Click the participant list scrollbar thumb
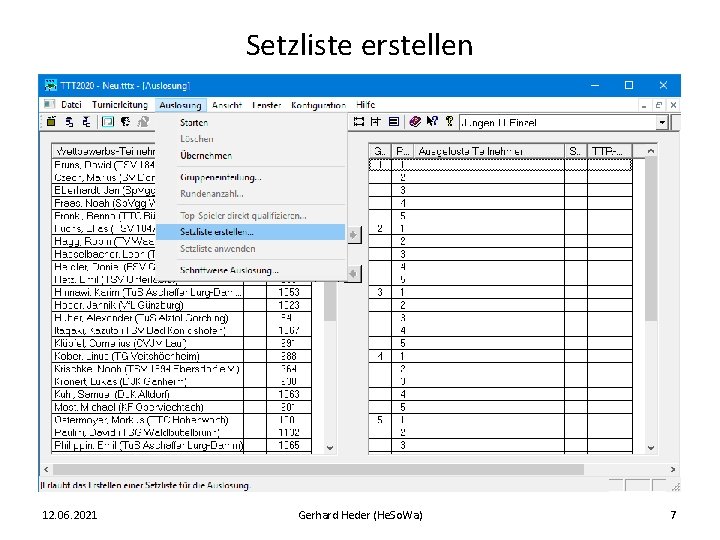Image resolution: width=720 pixels, height=540 pixels. click(x=330, y=302)
